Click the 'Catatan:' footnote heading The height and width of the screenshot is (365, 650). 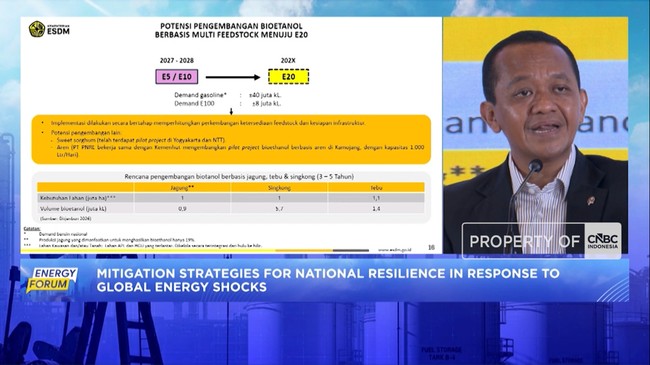[32, 229]
